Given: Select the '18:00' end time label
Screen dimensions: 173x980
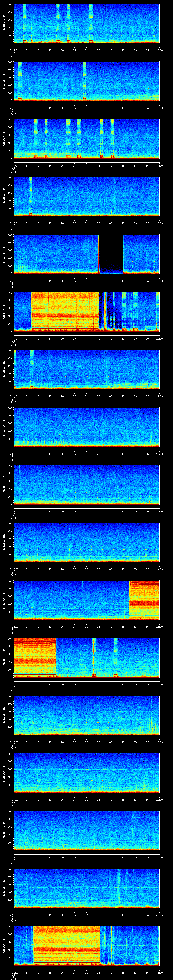Looking at the screenshot, I should click(x=160, y=223).
